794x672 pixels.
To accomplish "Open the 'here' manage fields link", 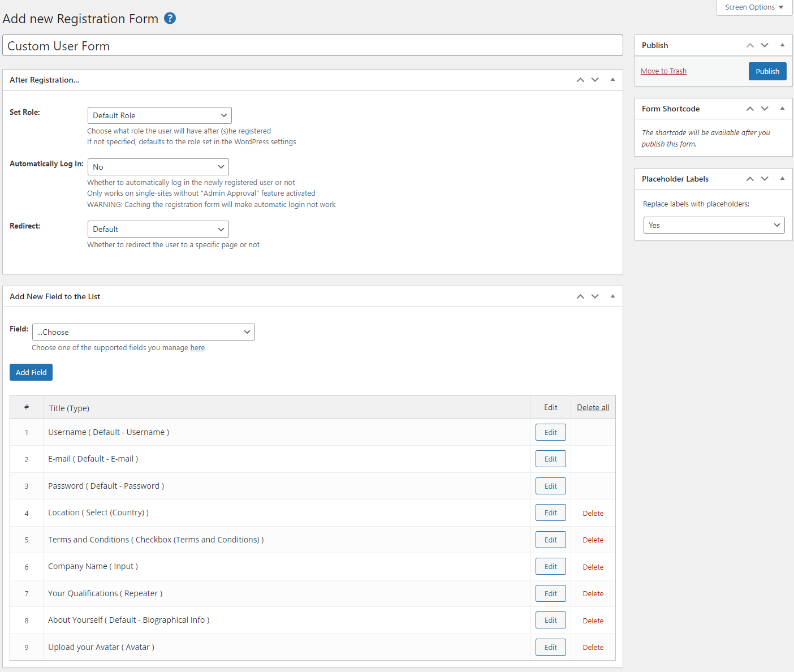I will coord(197,348).
